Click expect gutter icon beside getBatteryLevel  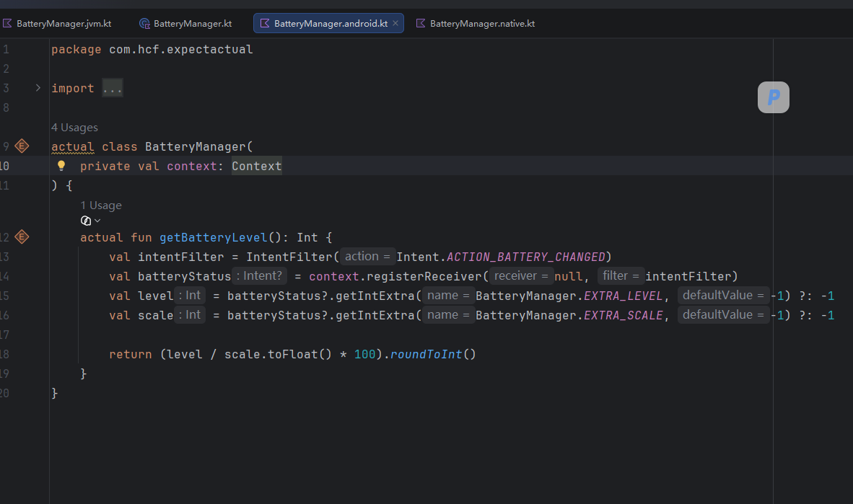[22, 237]
